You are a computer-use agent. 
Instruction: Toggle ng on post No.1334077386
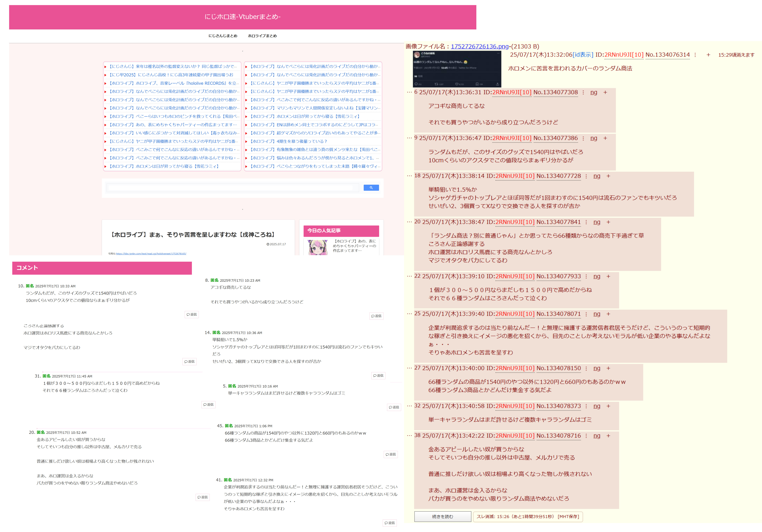(594, 138)
